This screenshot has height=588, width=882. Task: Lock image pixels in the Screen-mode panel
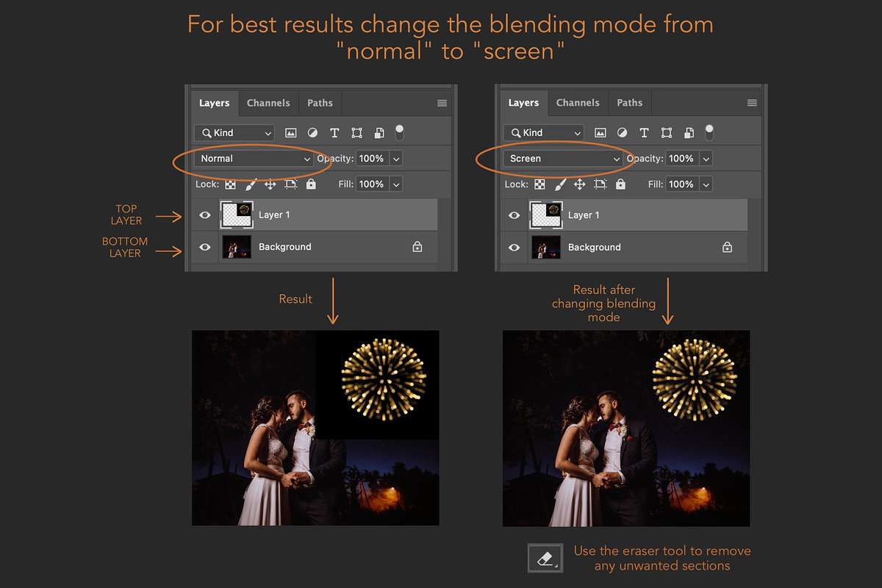pyautogui.click(x=560, y=184)
